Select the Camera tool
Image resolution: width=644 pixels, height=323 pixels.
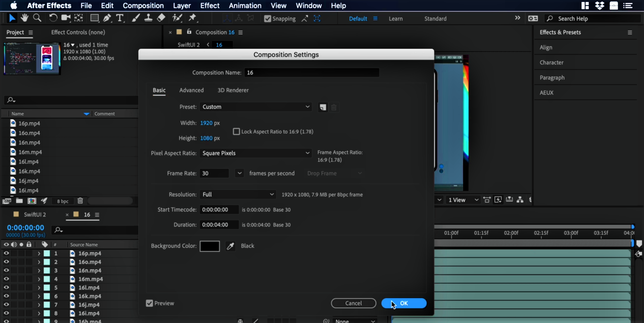pos(66,18)
